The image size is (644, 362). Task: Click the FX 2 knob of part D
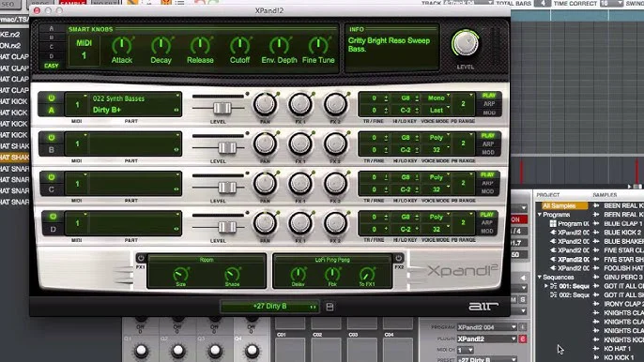pyautogui.click(x=335, y=223)
